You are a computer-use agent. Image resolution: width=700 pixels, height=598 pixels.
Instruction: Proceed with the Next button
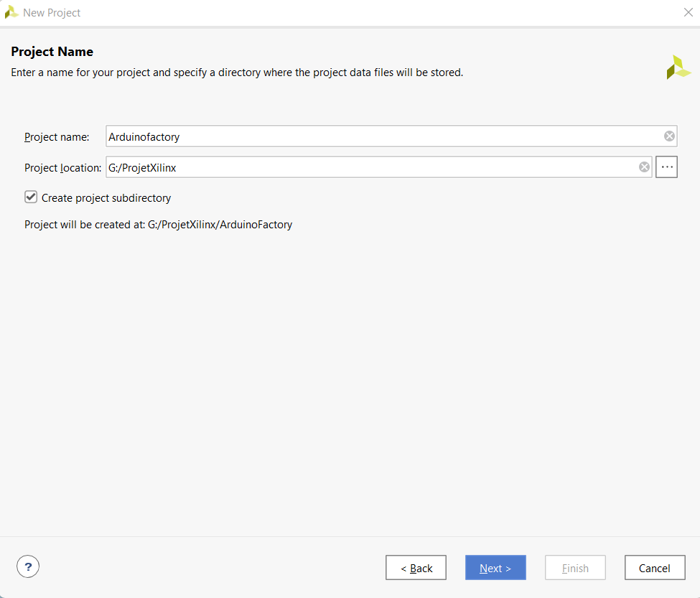point(495,568)
